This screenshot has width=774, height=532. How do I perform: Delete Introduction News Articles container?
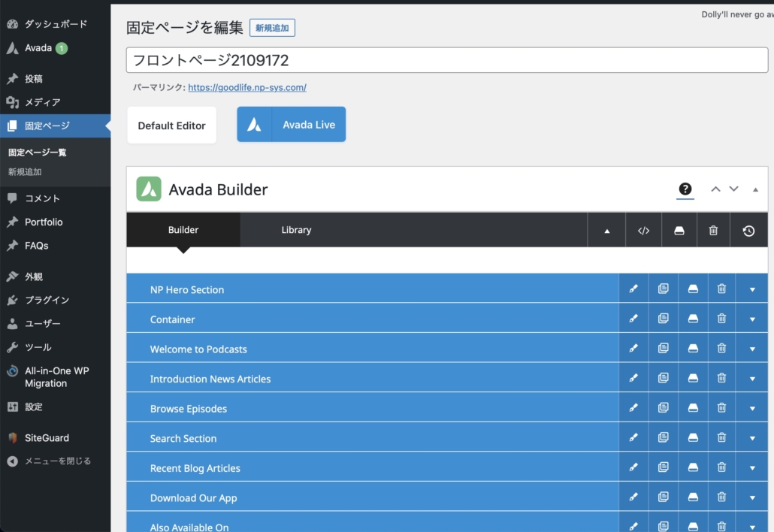point(721,377)
